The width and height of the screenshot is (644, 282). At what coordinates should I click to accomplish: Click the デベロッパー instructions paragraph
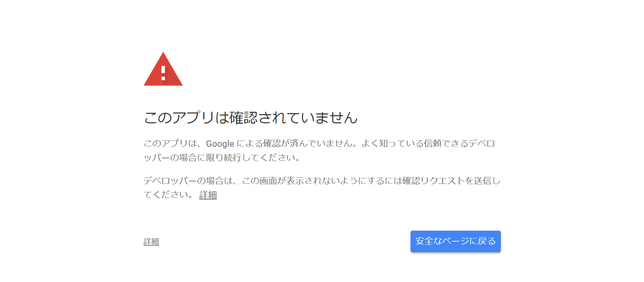click(x=321, y=188)
